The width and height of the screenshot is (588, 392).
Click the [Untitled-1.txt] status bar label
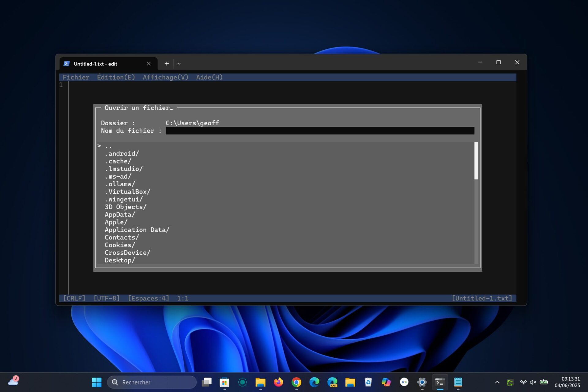[482, 298]
